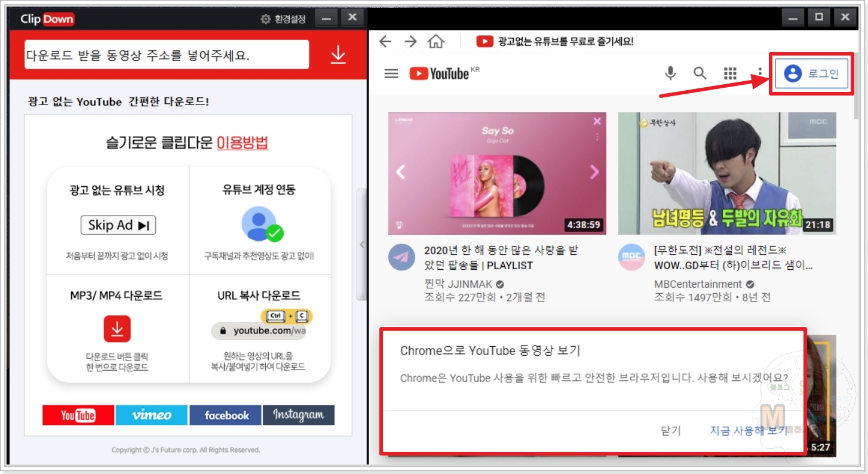Image resolution: width=868 pixels, height=474 pixels.
Task: Open the MBCentertainment channel avatar
Action: point(631,257)
